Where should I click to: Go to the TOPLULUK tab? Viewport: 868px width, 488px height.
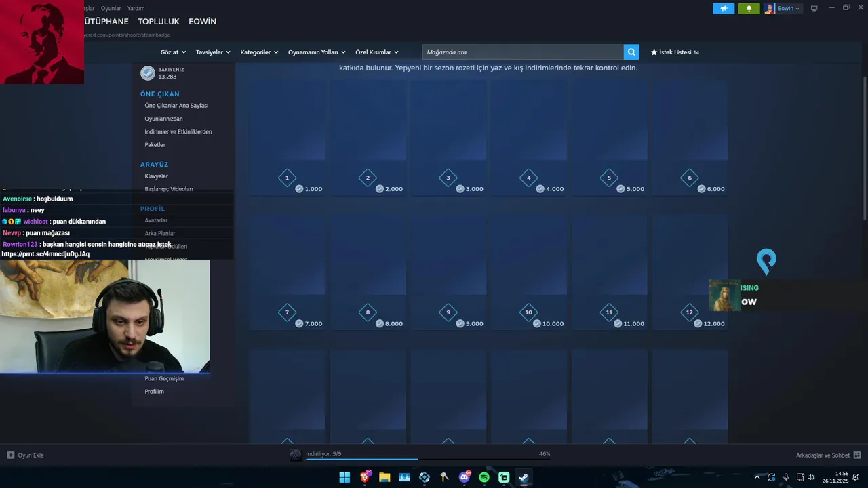[159, 22]
